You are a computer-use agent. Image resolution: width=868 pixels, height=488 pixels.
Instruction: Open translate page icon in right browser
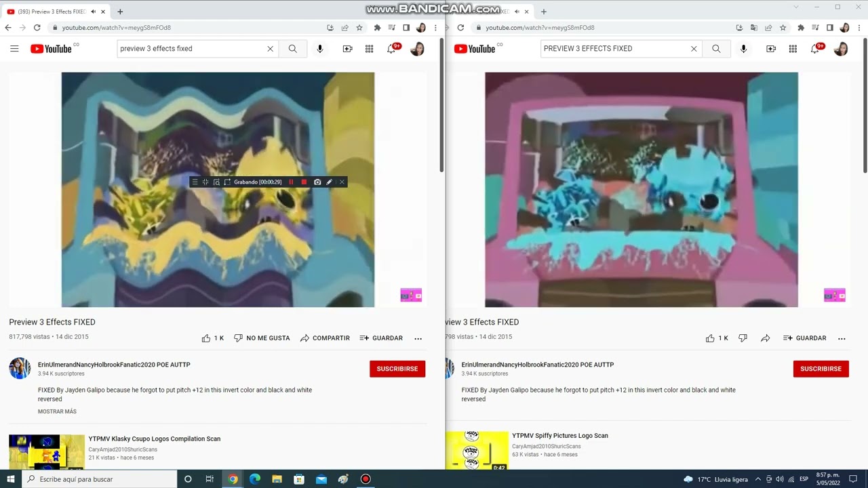(x=754, y=28)
